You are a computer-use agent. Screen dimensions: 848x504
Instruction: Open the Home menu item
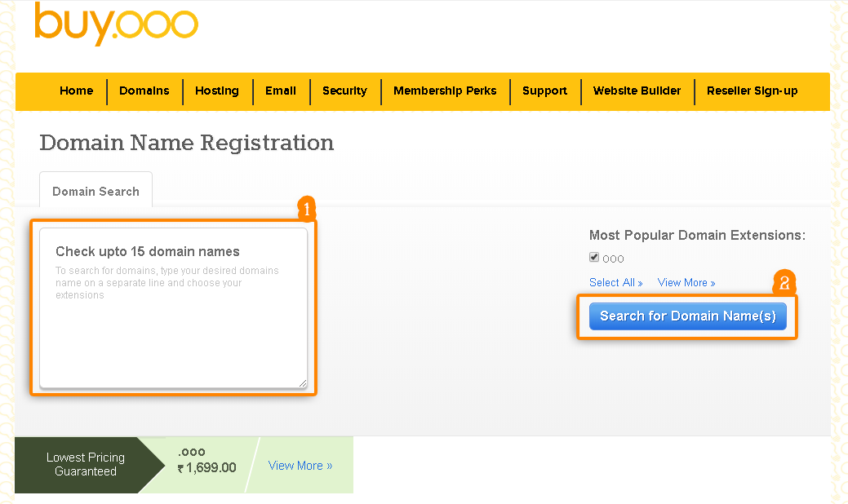[76, 91]
